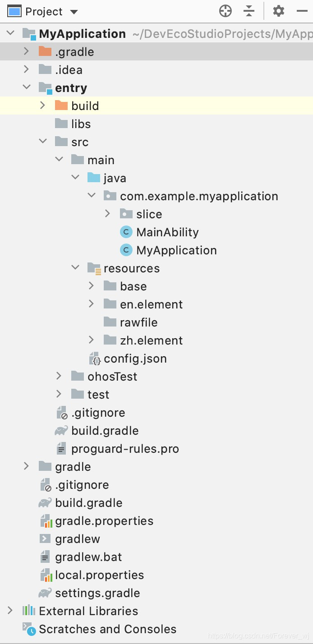Screen dimensions: 313x644
Task: Click the Collapse All toolbar icon
Action: point(249,11)
